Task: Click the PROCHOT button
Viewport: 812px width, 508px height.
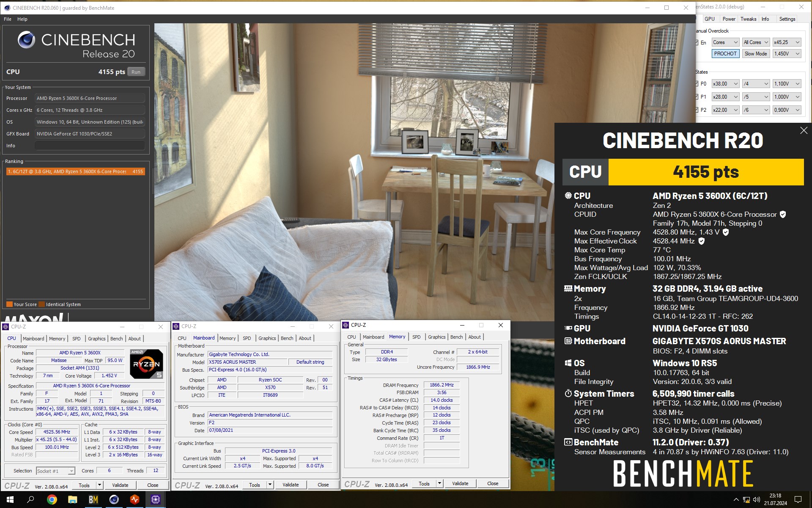Action: 725,54
